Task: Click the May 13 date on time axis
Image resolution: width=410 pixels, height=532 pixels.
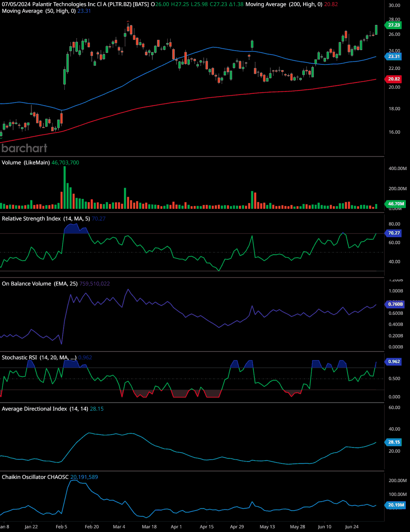Action: (267, 527)
